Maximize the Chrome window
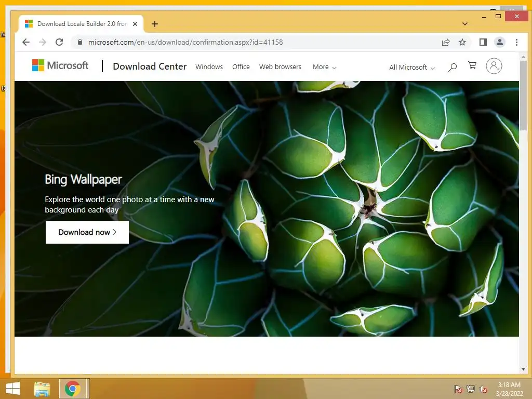The width and height of the screenshot is (532, 399). [x=498, y=16]
